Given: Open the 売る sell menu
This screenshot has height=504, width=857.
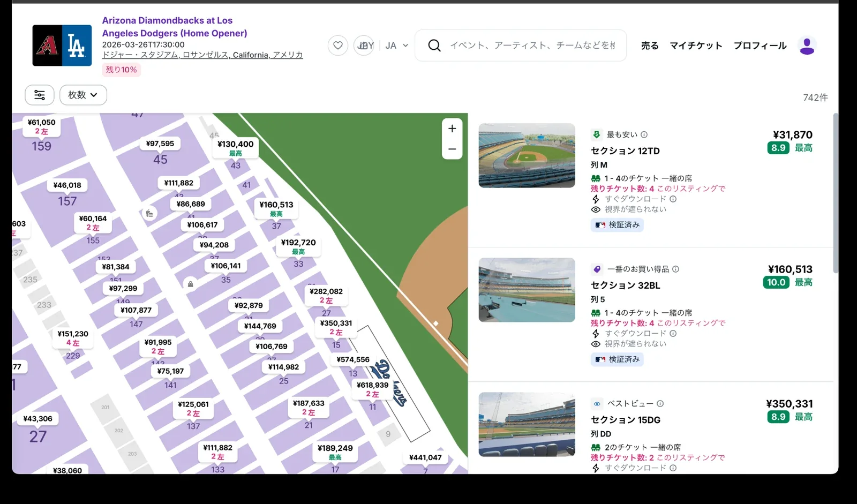Looking at the screenshot, I should tap(650, 46).
